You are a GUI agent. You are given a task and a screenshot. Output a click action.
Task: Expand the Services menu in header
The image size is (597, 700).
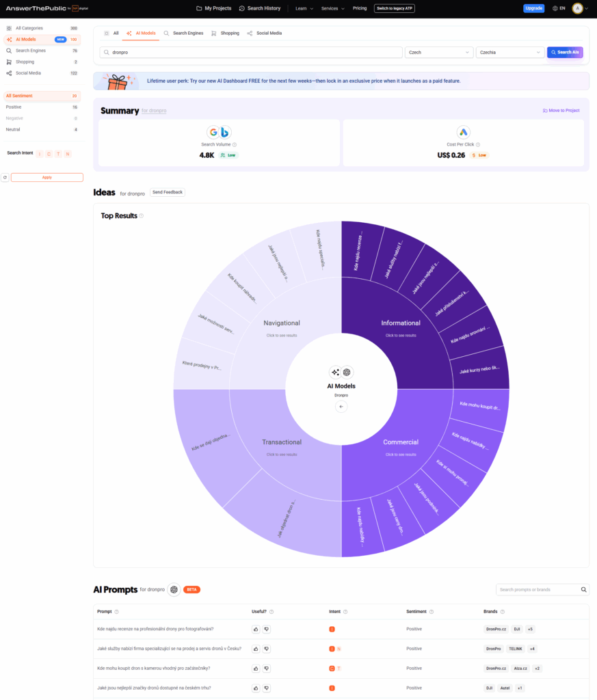point(332,8)
